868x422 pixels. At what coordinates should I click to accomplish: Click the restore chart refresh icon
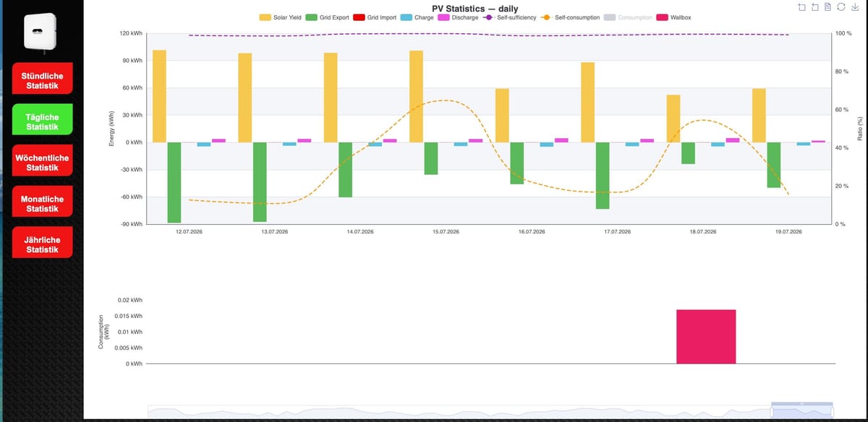pyautogui.click(x=842, y=7)
